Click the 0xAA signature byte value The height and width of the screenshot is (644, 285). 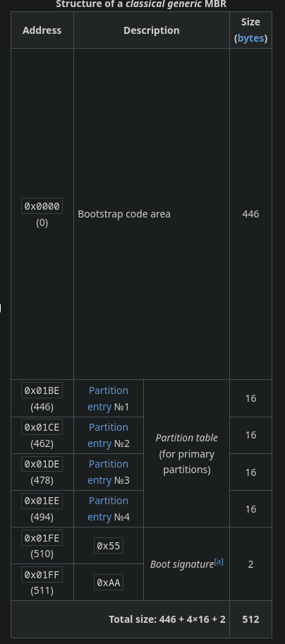point(108,583)
